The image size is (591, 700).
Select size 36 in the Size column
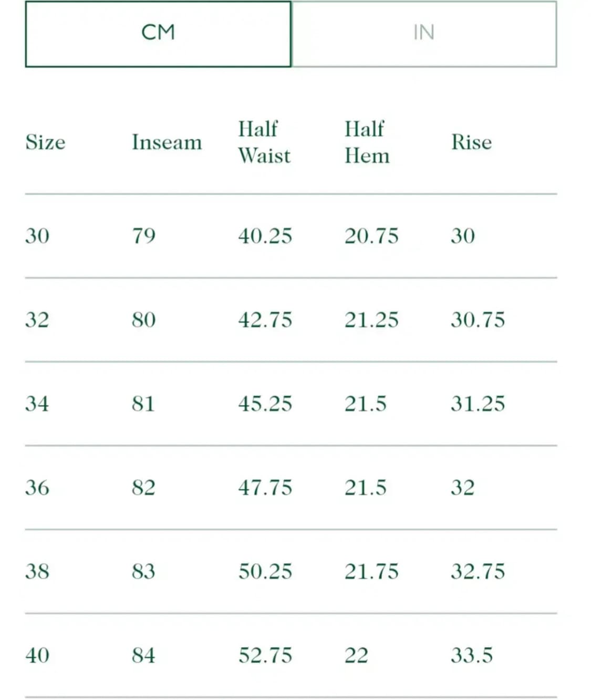(37, 488)
